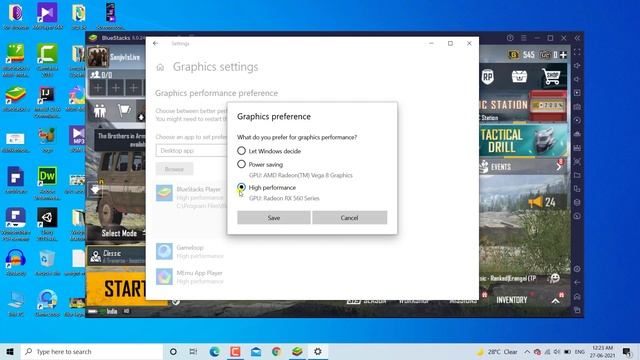640x360 pixels.
Task: Open the Desktop app dropdown
Action: (x=191, y=151)
